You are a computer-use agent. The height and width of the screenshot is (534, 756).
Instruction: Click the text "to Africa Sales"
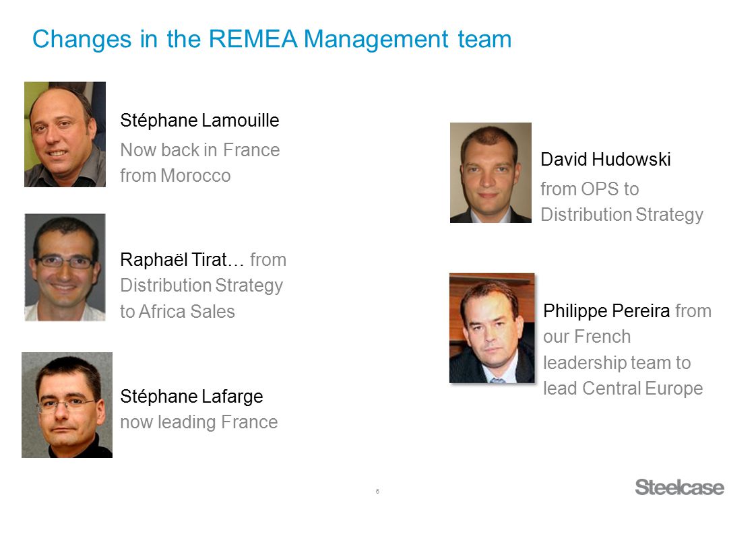(177, 311)
